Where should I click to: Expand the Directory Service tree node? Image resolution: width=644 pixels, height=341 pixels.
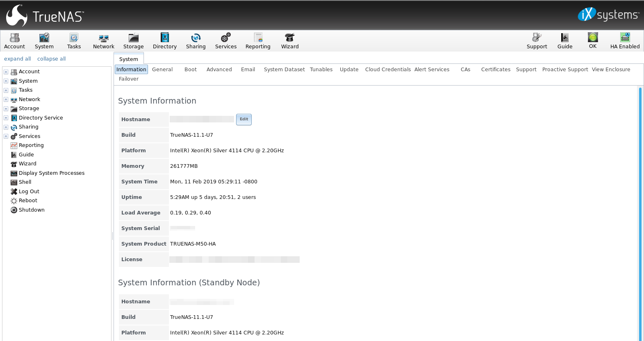(x=6, y=118)
